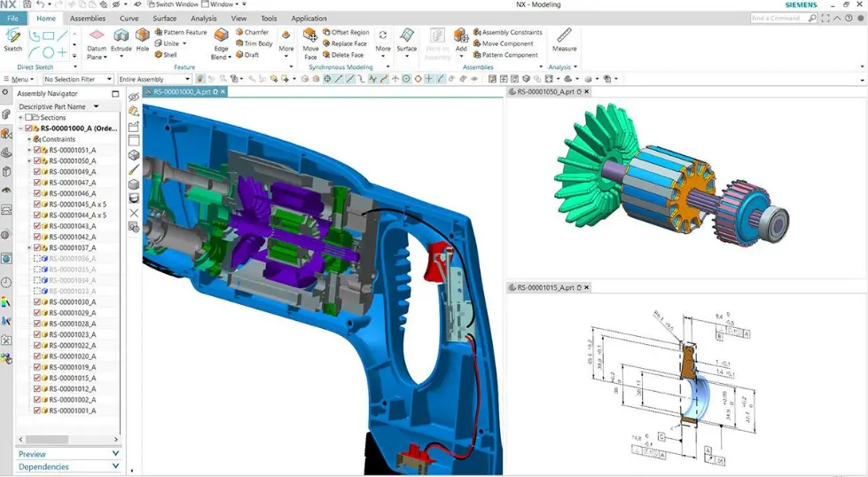Use the Trim Body command
The height and width of the screenshot is (477, 868).
point(254,43)
